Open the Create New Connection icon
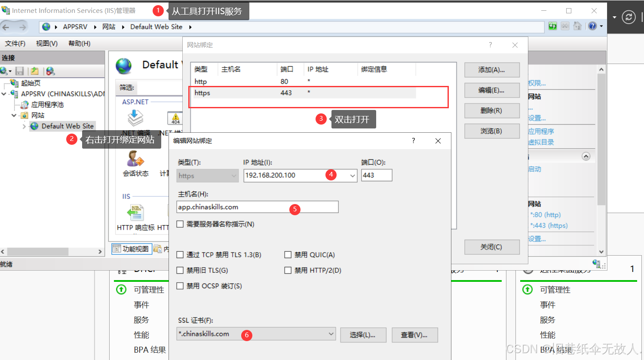 [x=5, y=71]
